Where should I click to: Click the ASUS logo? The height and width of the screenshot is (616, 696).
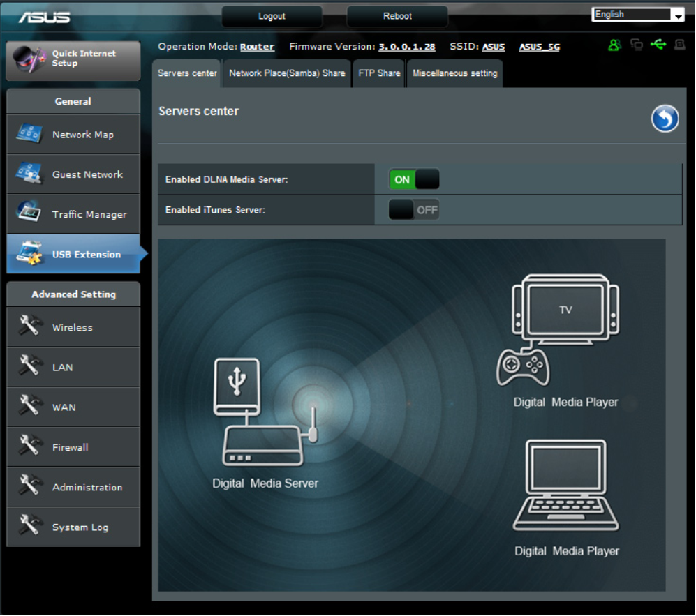(x=44, y=17)
